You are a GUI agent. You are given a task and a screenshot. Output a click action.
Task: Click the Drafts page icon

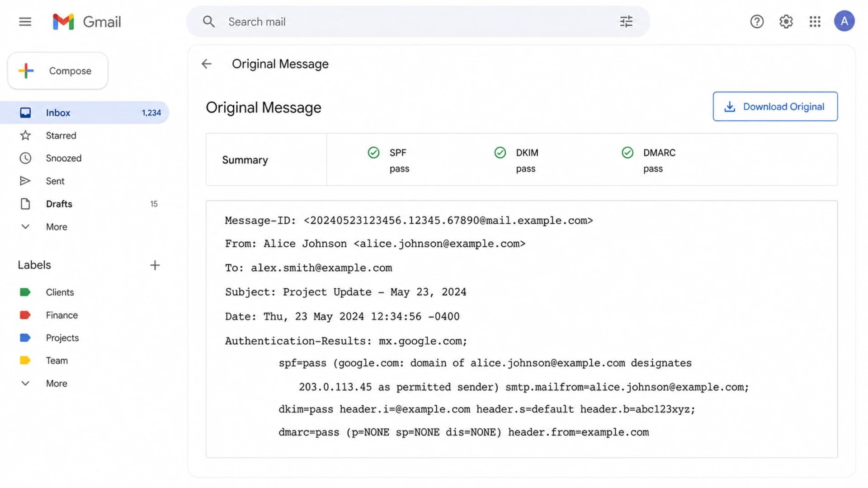coord(25,204)
